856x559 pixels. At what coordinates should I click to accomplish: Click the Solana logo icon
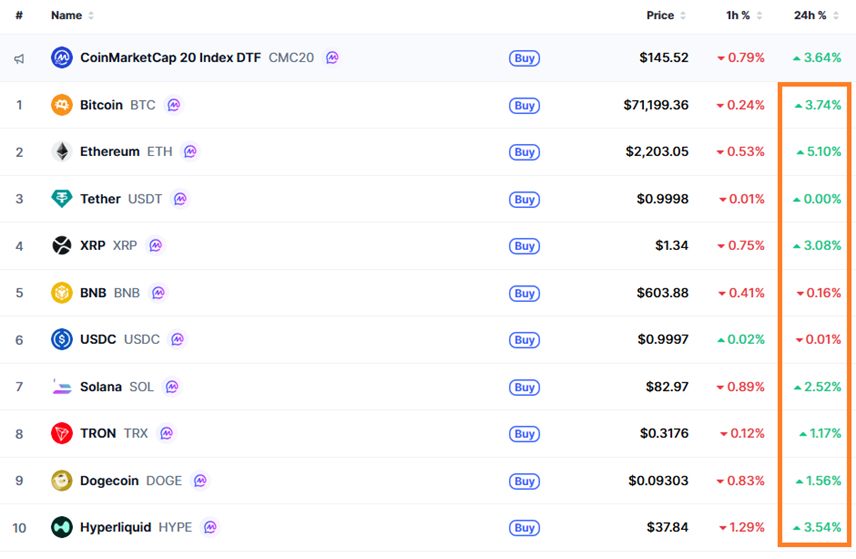[x=62, y=387]
